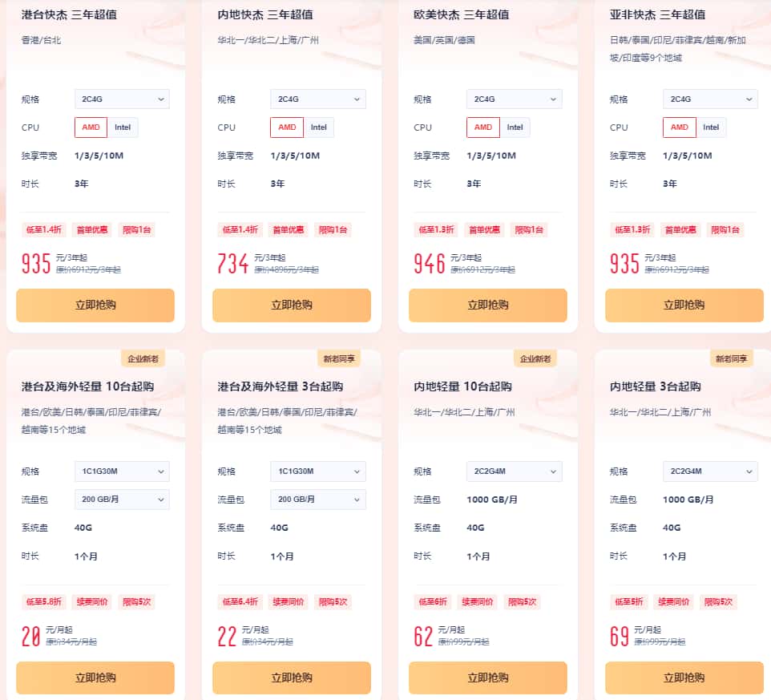Open the 规格 dropdown on 港台快杰 card
The image size is (771, 700).
pos(122,99)
